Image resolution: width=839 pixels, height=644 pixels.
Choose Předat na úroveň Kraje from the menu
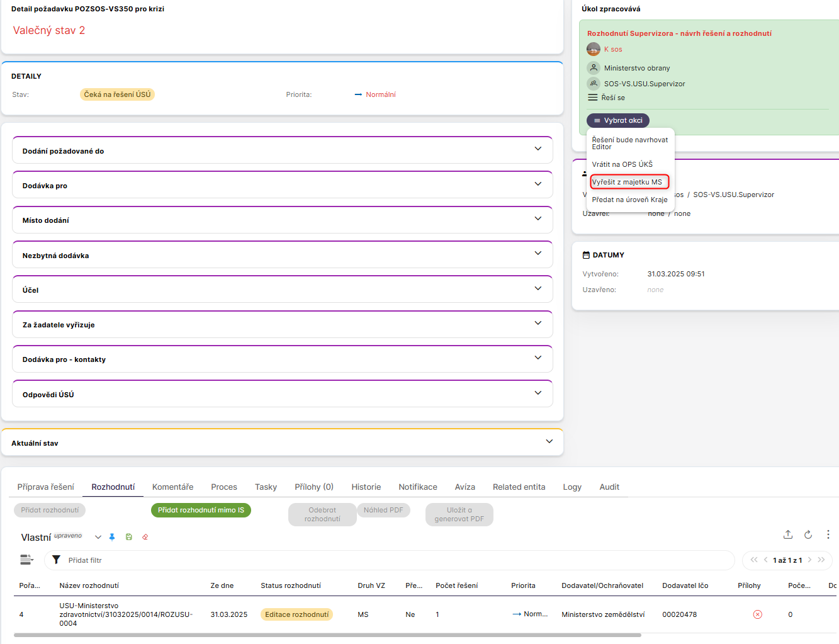pyautogui.click(x=629, y=200)
